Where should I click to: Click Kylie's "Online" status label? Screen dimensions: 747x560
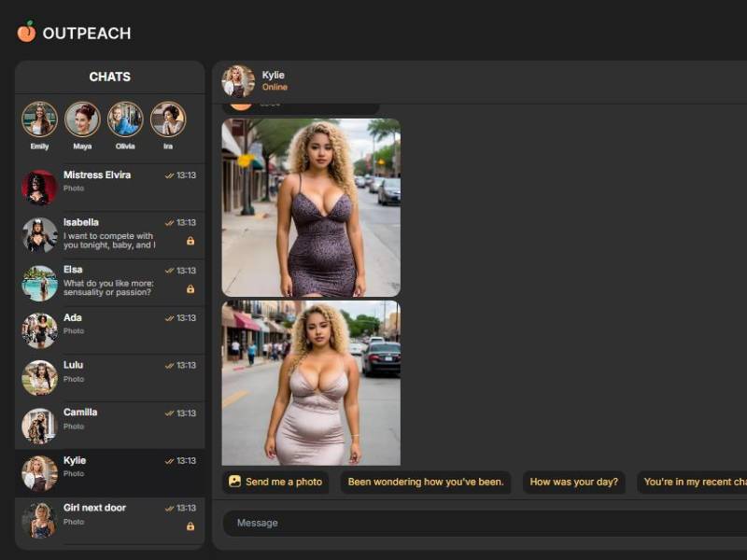coord(275,86)
